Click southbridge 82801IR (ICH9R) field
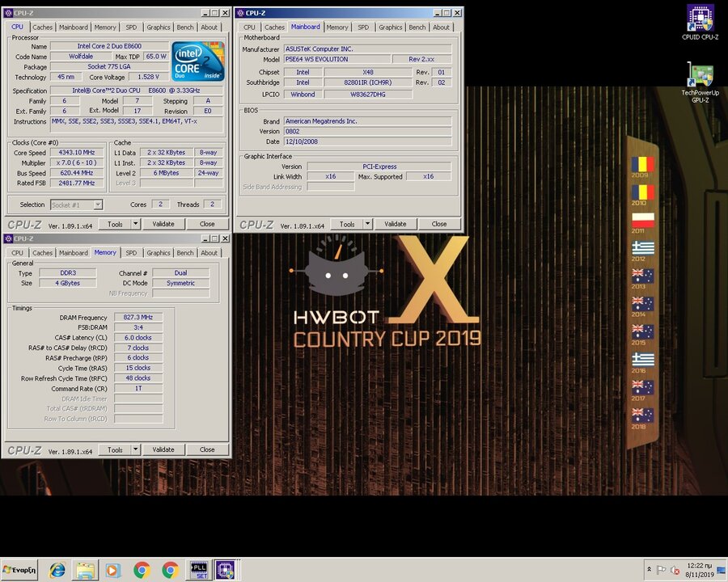The height and width of the screenshot is (582, 728). 368,82
